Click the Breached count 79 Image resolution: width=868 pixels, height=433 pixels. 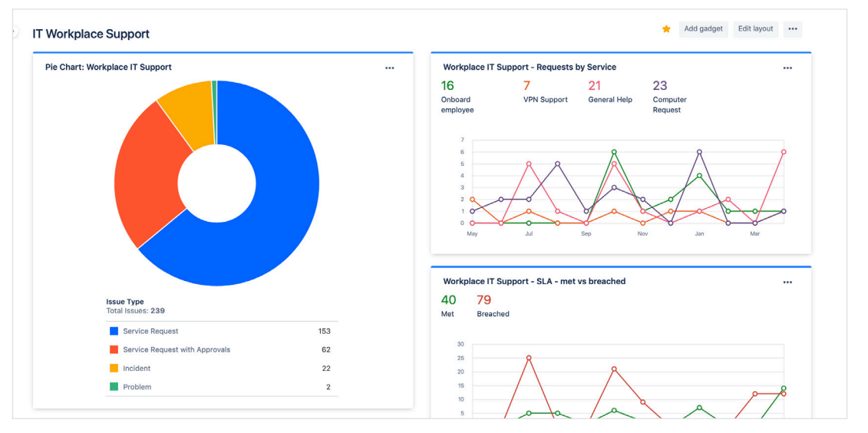coord(484,300)
